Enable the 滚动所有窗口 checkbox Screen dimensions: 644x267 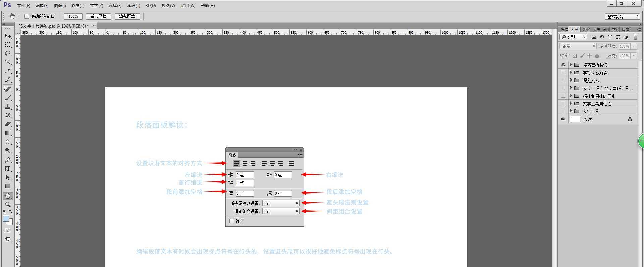coord(27,16)
